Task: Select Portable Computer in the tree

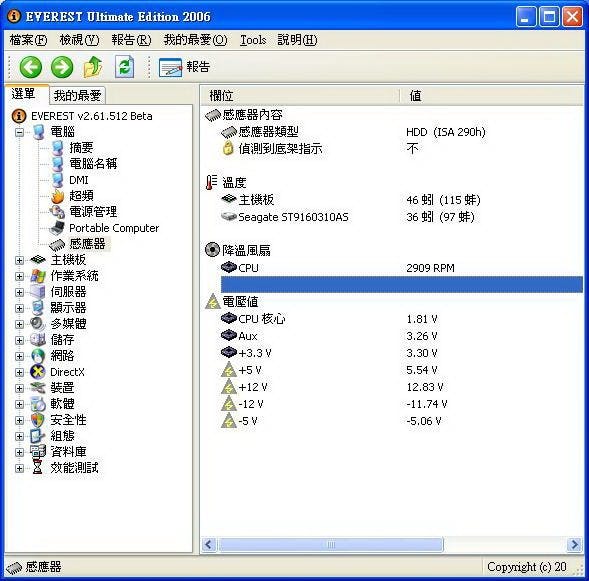Action: (x=114, y=228)
